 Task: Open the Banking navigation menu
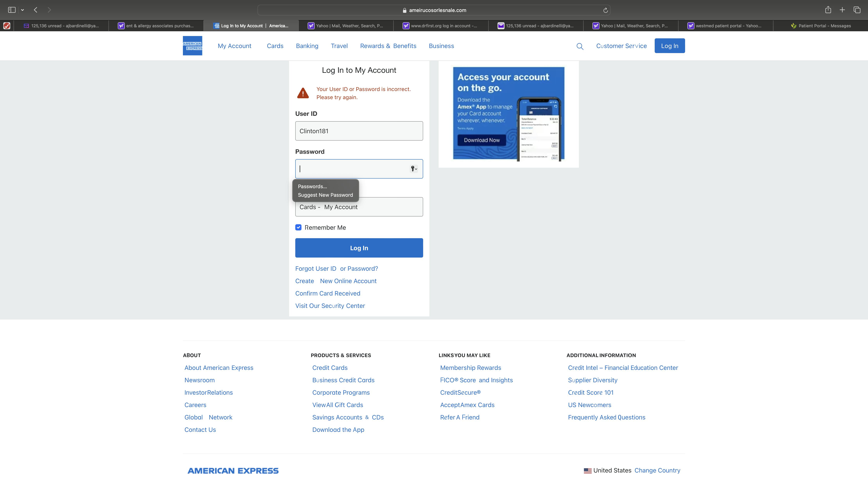coord(307,46)
